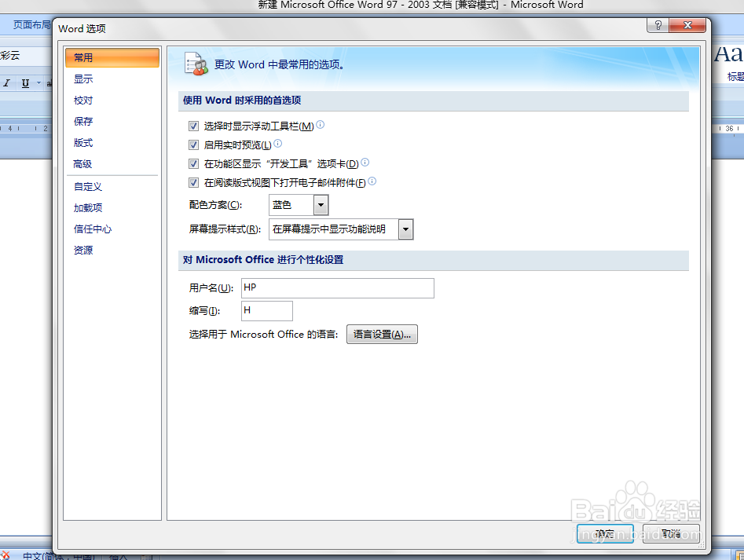Image resolution: width=744 pixels, height=560 pixels.
Task: Click into the 缩写 input field
Action: [266, 311]
